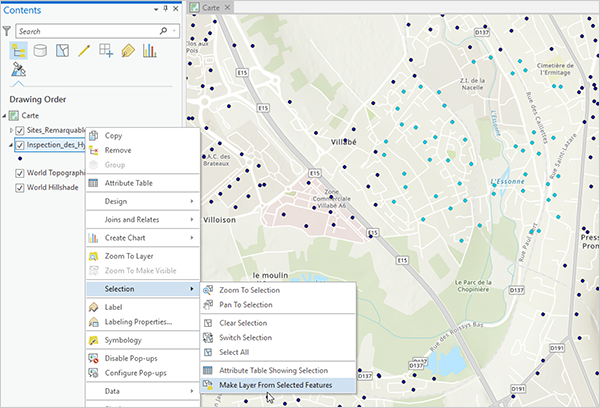600x408 pixels.
Task: Click the dark blue point symbol under Inspection layer
Action: pos(19,158)
